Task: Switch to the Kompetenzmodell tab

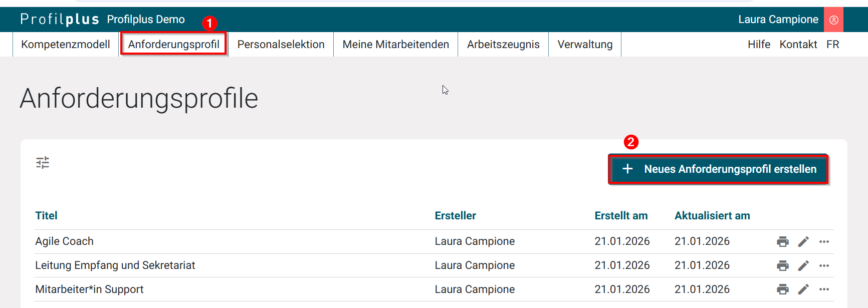Action: 65,44
